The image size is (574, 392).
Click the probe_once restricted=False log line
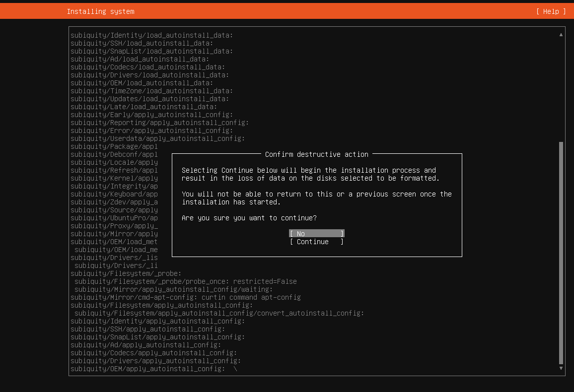(185, 281)
